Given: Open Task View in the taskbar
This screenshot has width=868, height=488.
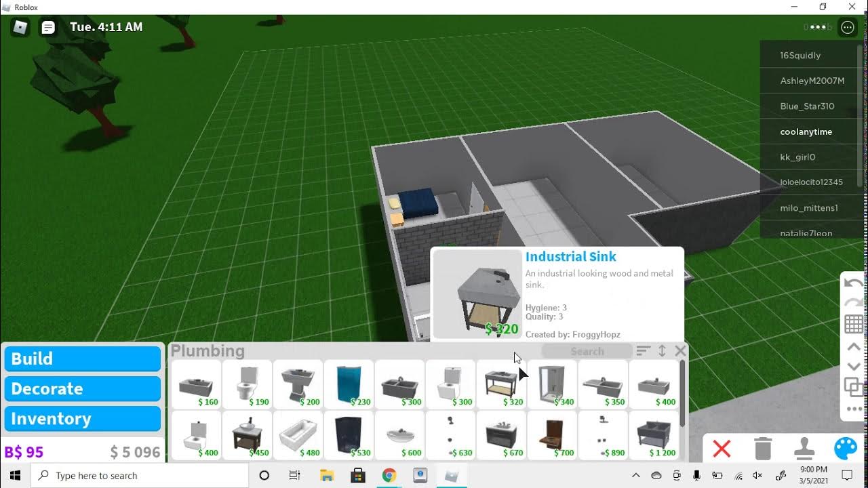Looking at the screenshot, I should pyautogui.click(x=295, y=475).
